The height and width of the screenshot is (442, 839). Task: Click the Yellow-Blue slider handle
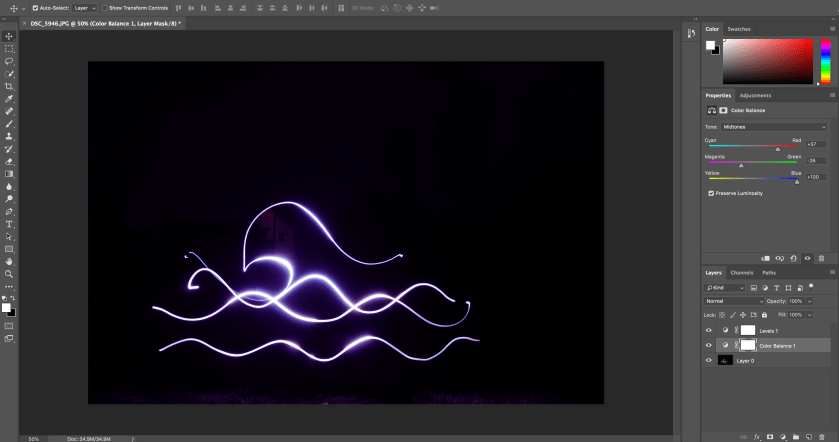click(x=797, y=182)
